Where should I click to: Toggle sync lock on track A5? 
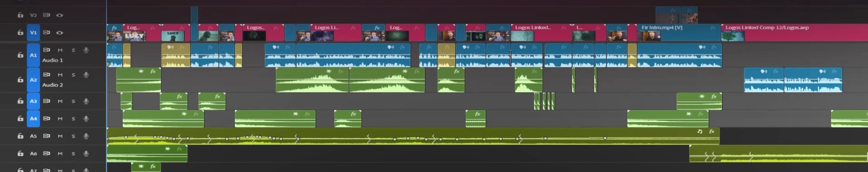(46, 136)
